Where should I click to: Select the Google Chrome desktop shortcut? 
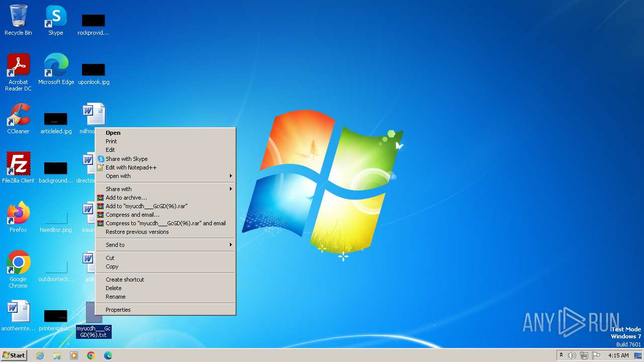pyautogui.click(x=18, y=269)
